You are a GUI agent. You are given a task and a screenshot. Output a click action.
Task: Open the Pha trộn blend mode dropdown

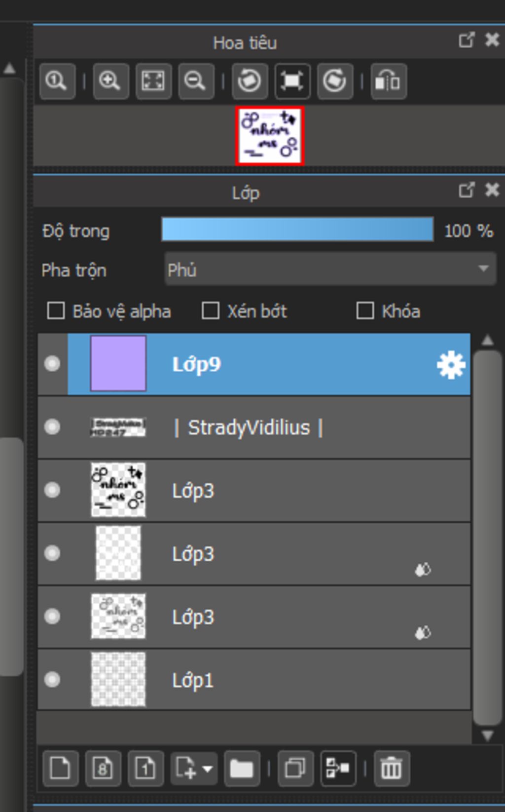tap(330, 270)
